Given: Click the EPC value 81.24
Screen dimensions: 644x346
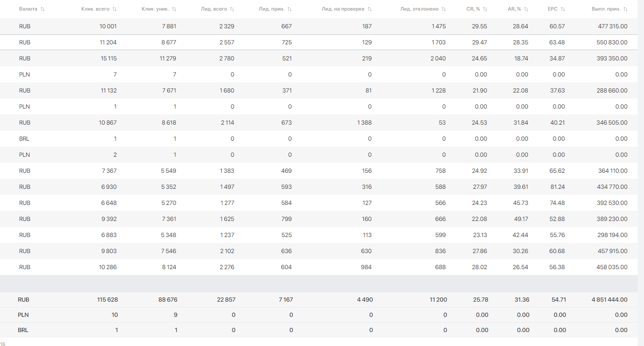Looking at the screenshot, I should (557, 187).
